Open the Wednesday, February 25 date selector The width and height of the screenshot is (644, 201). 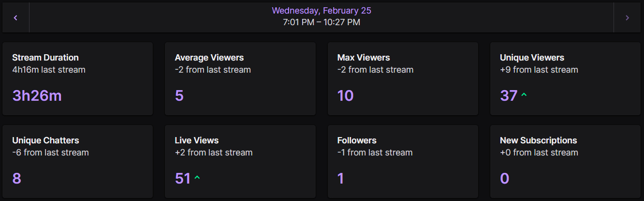coord(321,11)
